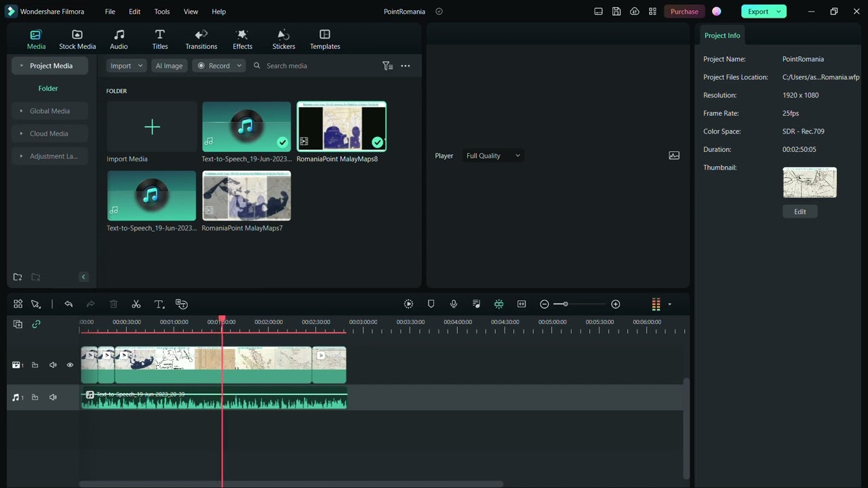Image resolution: width=868 pixels, height=488 pixels.
Task: Open the View menu
Action: (191, 12)
